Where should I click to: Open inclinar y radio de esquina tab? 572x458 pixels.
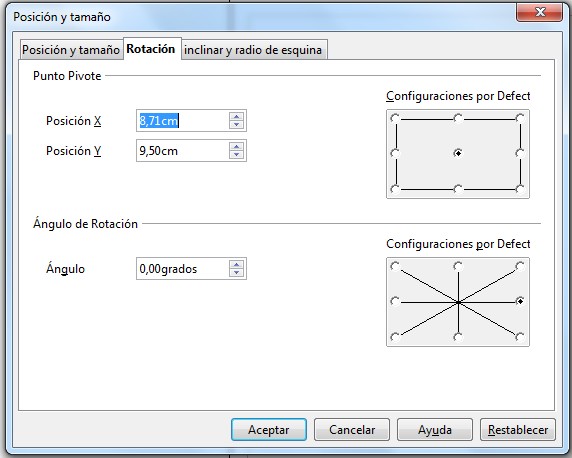point(253,50)
